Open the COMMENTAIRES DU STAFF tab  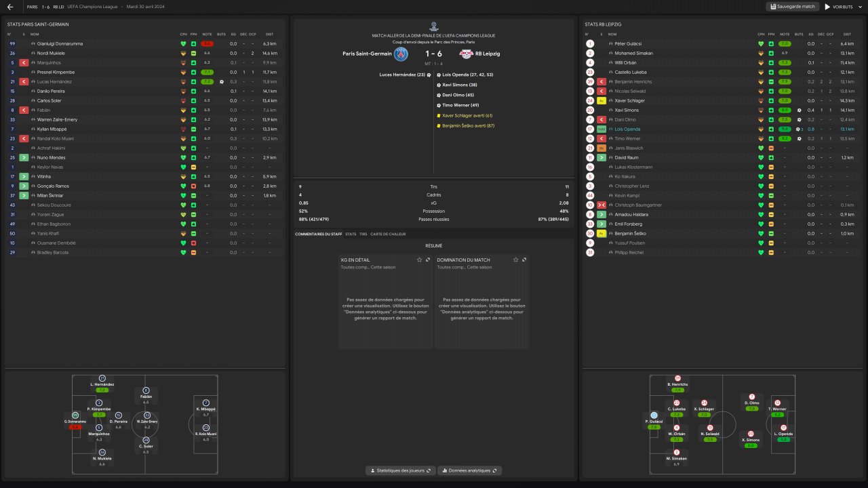[318, 234]
